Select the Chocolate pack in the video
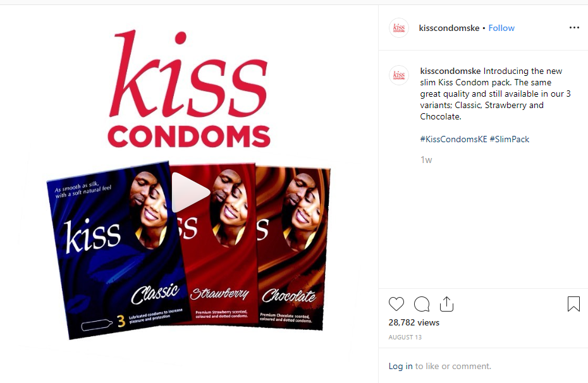 coord(293,248)
